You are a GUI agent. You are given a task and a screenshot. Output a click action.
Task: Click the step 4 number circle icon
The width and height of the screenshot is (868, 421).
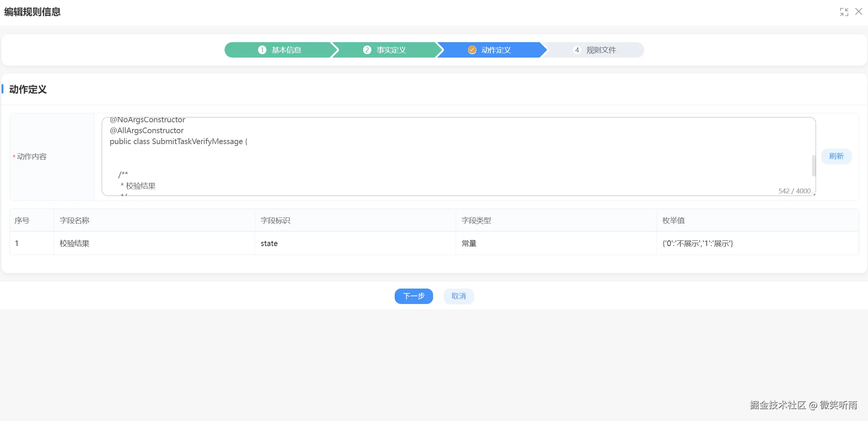click(x=577, y=50)
